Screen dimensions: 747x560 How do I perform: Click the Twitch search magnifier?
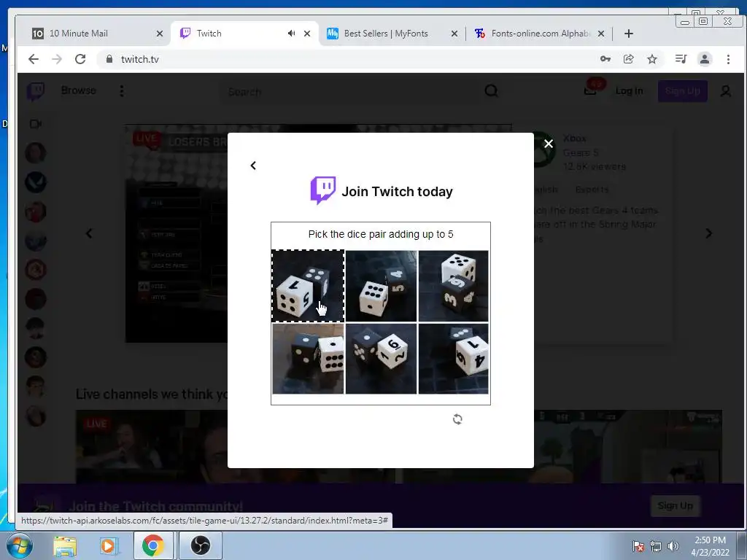(491, 90)
